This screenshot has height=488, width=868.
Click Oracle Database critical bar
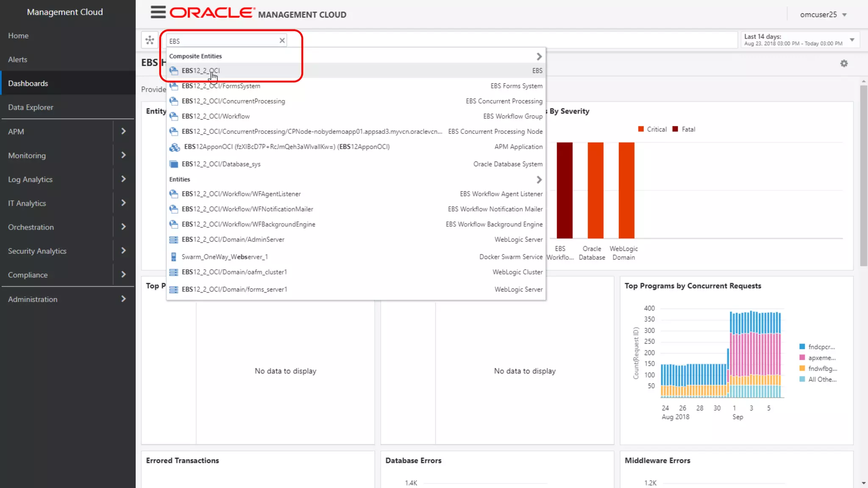click(x=595, y=190)
